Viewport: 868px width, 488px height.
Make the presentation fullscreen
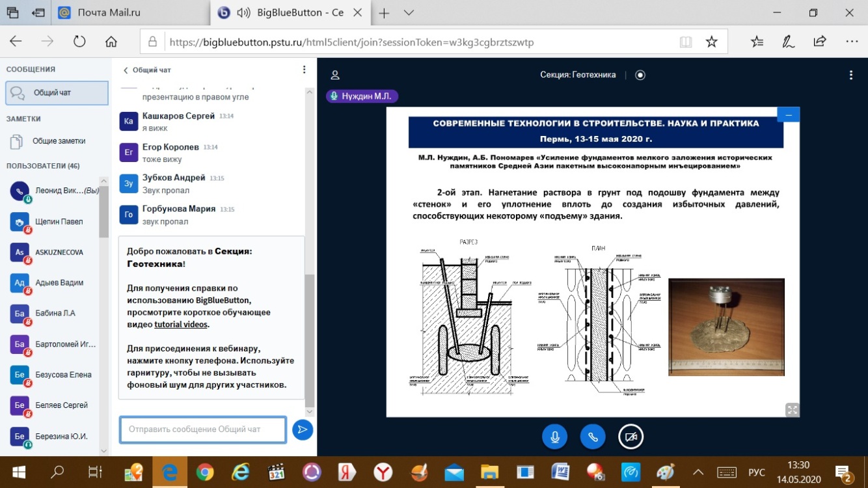792,409
